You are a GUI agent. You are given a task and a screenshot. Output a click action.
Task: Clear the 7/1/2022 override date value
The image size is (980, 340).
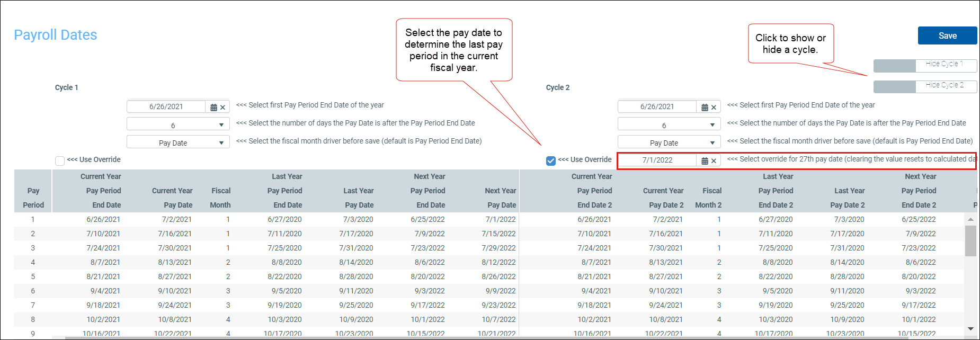pyautogui.click(x=714, y=161)
